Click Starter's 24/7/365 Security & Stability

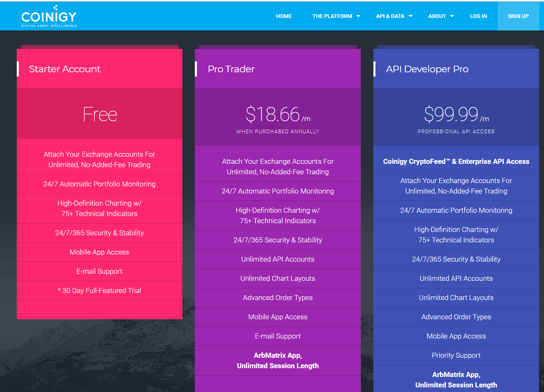(100, 233)
